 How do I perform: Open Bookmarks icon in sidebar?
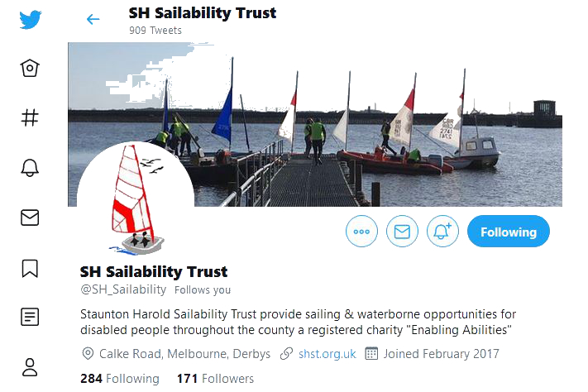30,268
